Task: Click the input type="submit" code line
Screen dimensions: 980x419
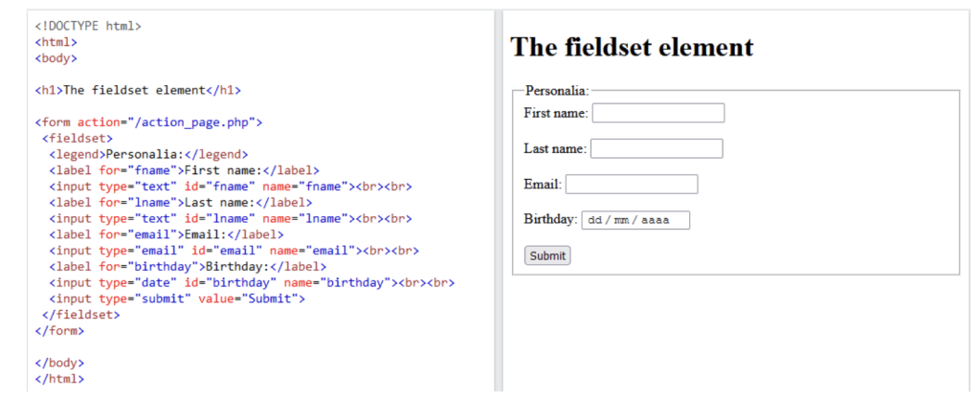Action: (177, 298)
